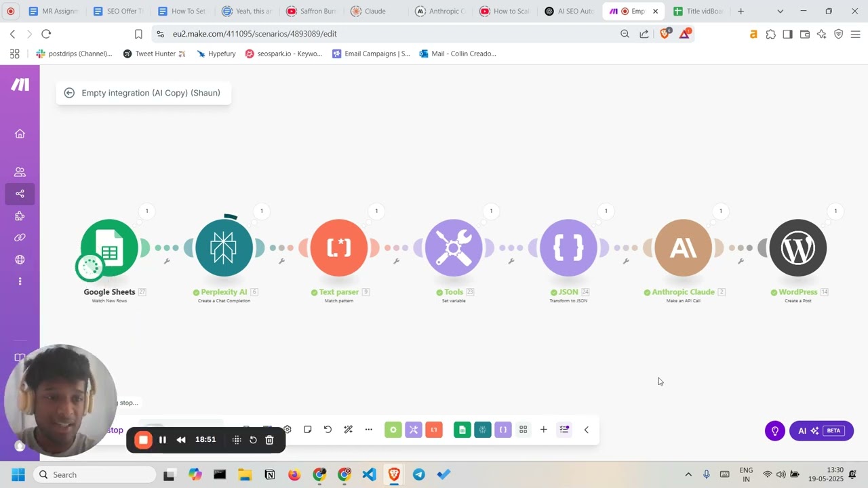The image size is (868, 488).
Task: Open Connections link icon in sidebar
Action: pos(20,238)
